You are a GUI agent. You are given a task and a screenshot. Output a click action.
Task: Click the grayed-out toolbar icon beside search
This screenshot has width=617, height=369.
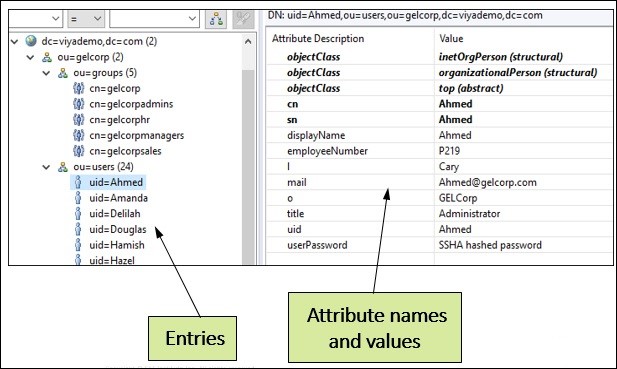point(243,18)
